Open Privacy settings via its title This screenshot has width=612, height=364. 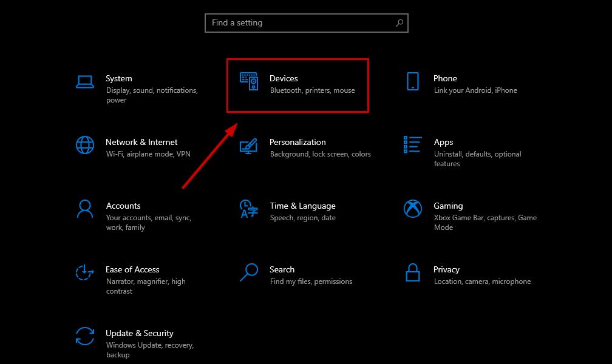446,269
